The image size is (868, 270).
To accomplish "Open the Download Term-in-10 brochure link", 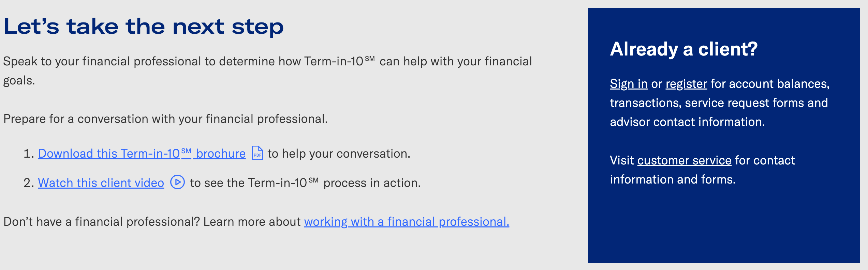I will tap(142, 154).
